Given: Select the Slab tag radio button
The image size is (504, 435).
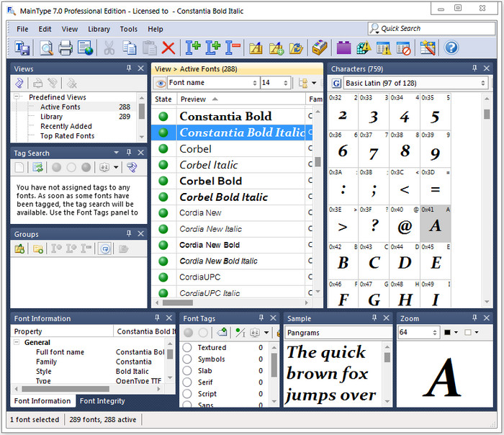Looking at the screenshot, I should click(187, 371).
